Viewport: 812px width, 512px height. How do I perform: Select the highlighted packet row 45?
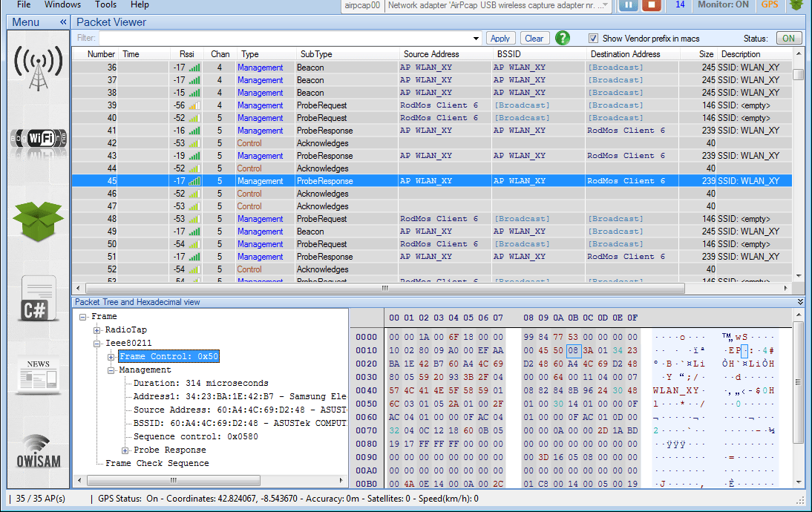[x=432, y=180]
